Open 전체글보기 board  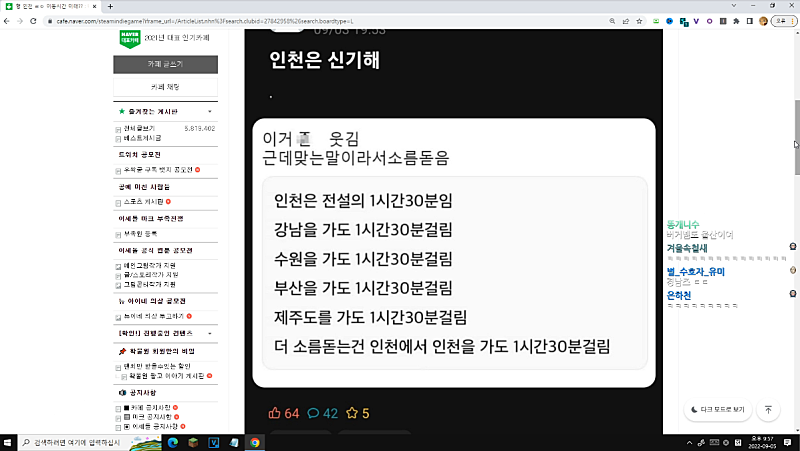click(139, 129)
